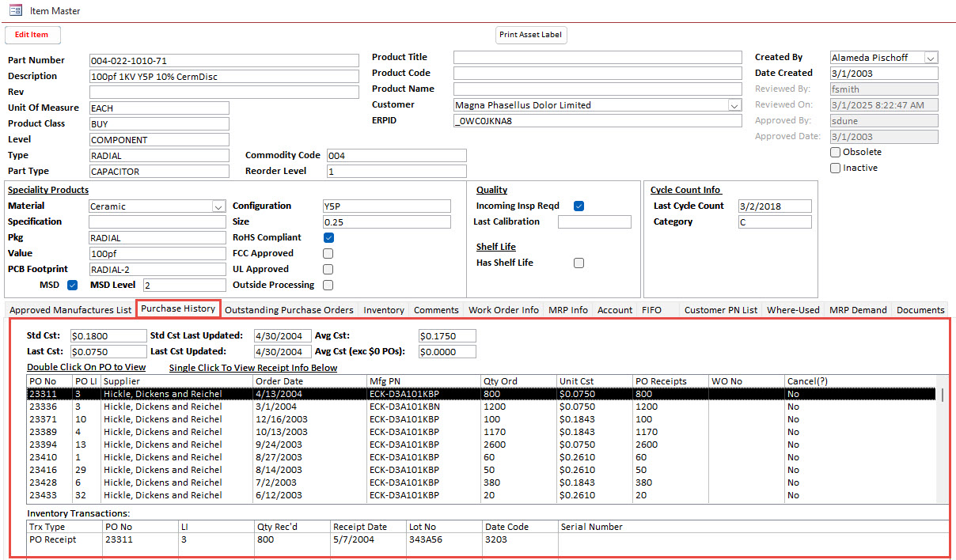The width and height of the screenshot is (956, 560).
Task: Open the Created By dropdown
Action: (x=932, y=57)
